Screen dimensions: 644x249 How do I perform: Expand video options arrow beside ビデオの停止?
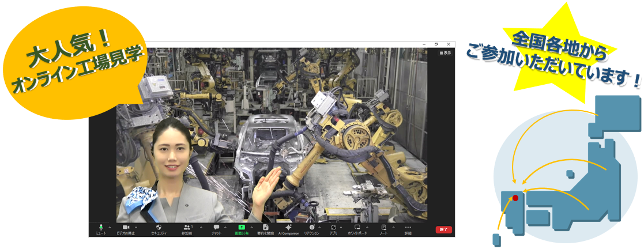(136, 227)
